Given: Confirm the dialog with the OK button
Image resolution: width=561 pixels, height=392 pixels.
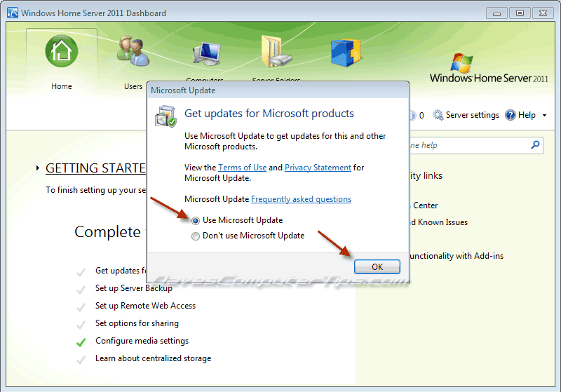Looking at the screenshot, I should click(377, 266).
